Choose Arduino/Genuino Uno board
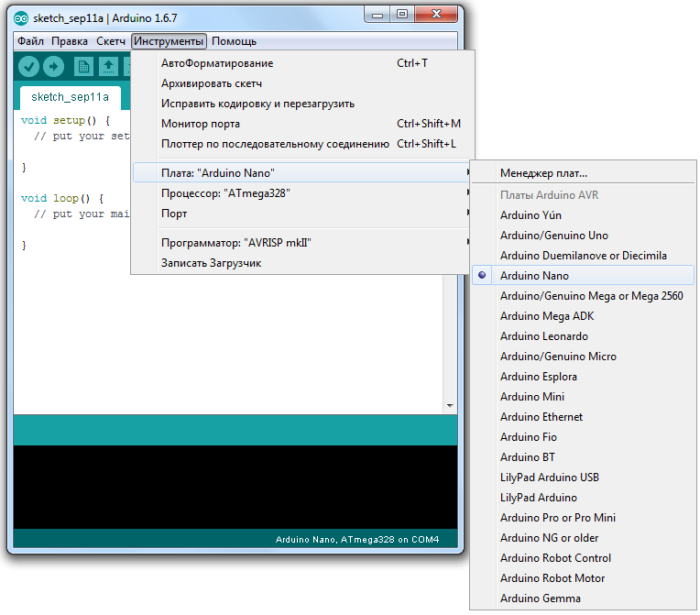The image size is (700, 615). pos(553,236)
